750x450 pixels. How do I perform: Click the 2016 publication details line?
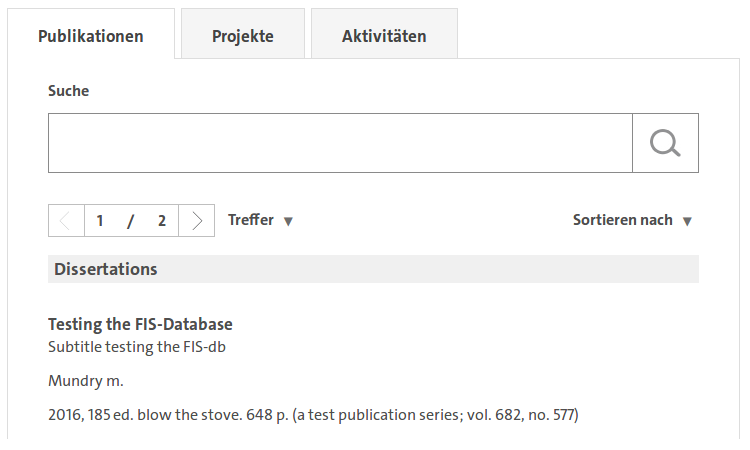click(x=313, y=415)
